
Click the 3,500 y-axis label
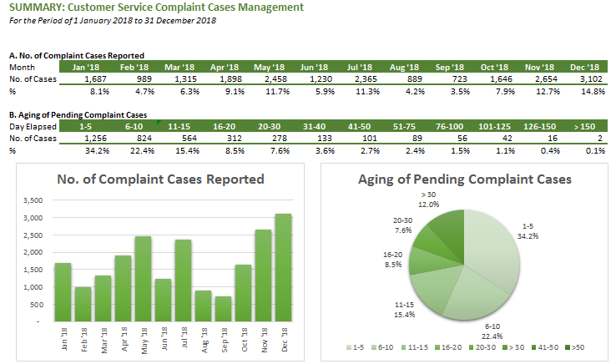(33, 200)
